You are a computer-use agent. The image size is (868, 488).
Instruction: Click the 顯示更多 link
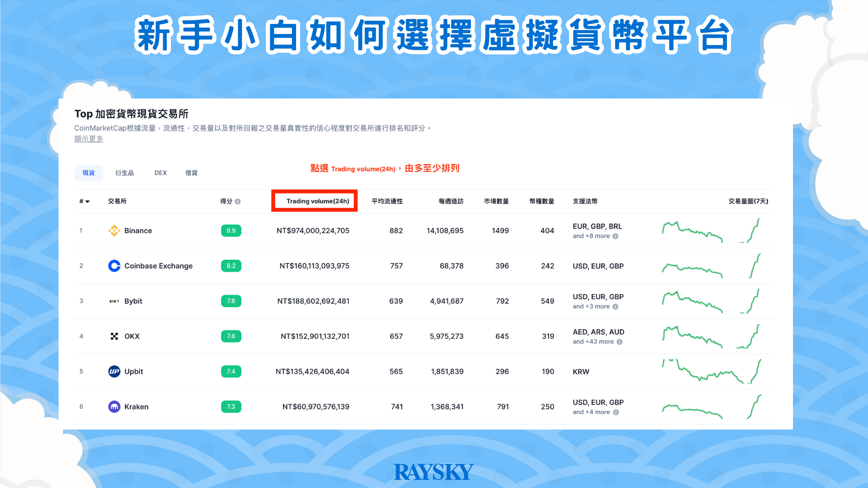coord(89,139)
